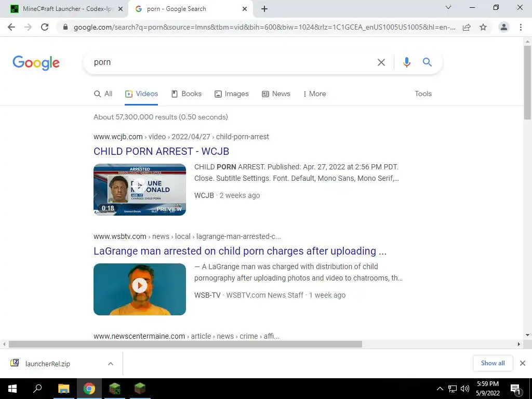Open the notification center icon

(516, 389)
